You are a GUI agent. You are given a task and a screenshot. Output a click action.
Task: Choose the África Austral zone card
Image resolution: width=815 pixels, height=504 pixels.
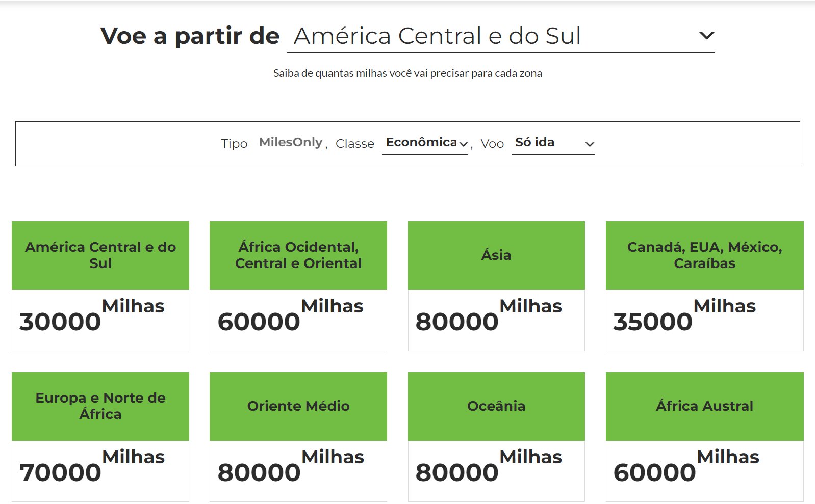[704, 437]
